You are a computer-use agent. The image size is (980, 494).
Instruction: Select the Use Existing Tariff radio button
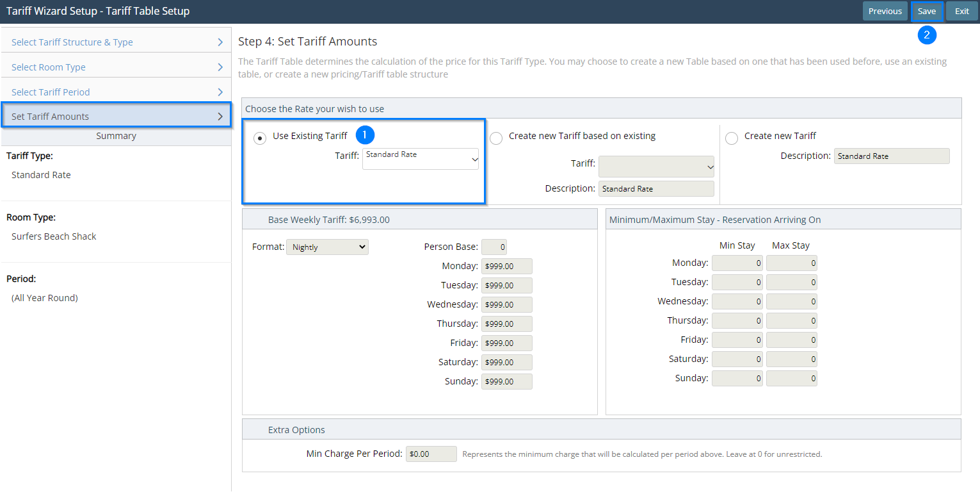point(260,138)
